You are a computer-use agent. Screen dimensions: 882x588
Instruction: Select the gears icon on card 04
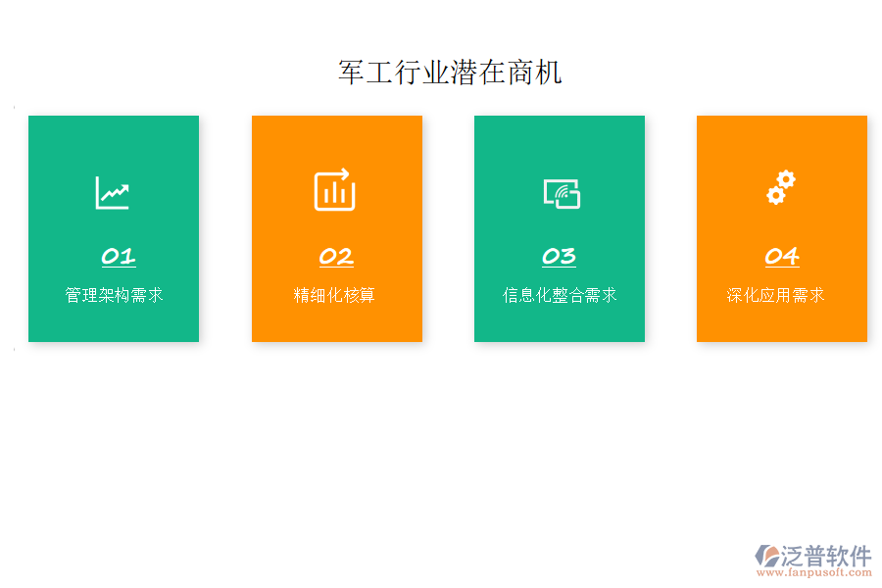point(781,188)
